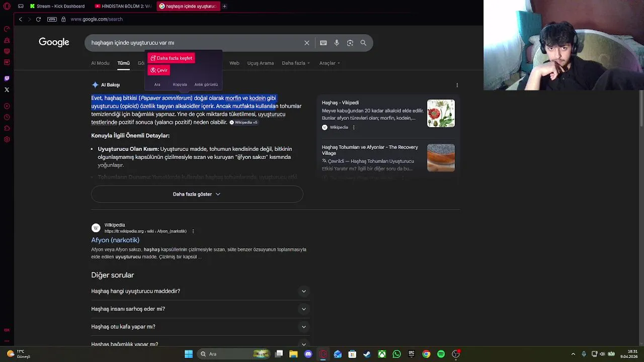Click the address bar URL
Image resolution: width=644 pixels, height=362 pixels.
pos(96,19)
